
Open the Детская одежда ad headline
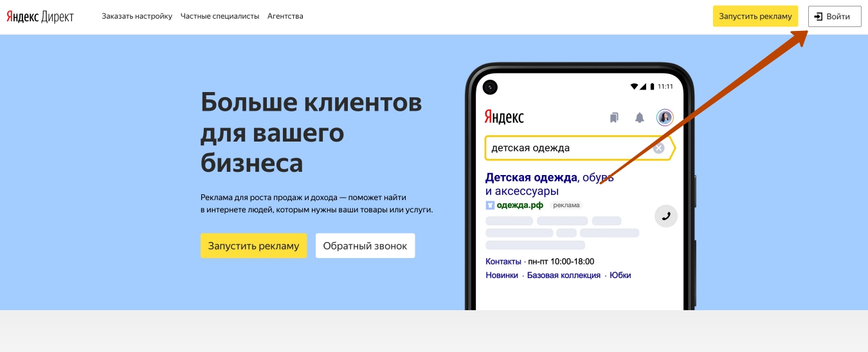549,184
